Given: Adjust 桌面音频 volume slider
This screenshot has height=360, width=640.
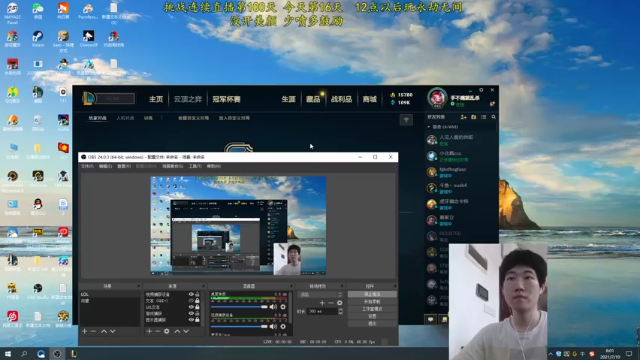Looking at the screenshot, I should click(239, 307).
